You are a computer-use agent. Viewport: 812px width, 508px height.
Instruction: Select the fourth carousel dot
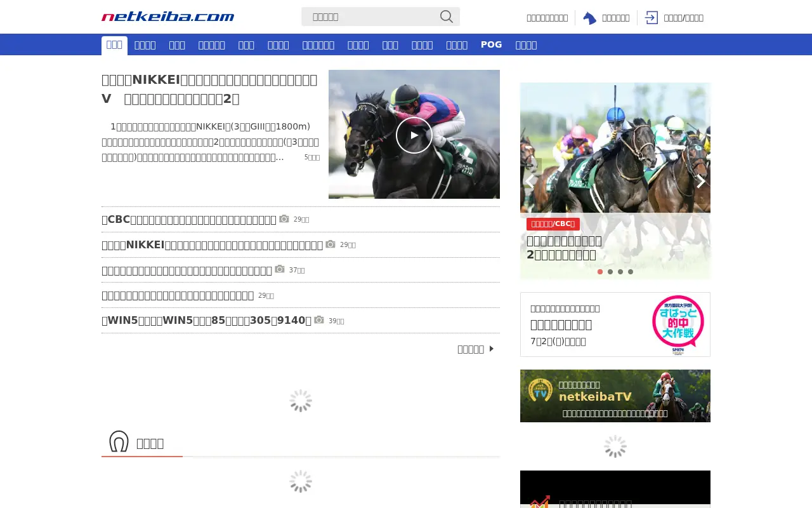(631, 272)
